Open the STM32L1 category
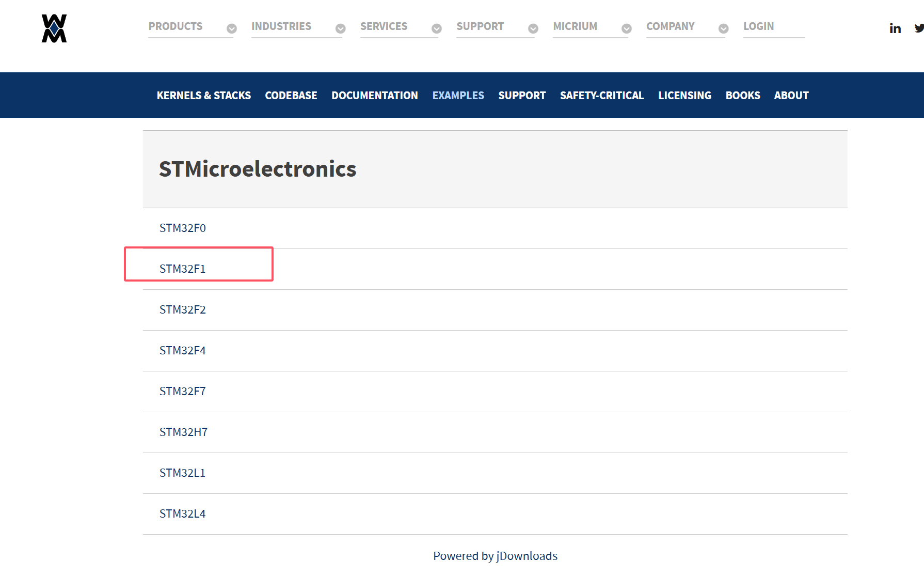The width and height of the screenshot is (924, 576). (x=183, y=473)
